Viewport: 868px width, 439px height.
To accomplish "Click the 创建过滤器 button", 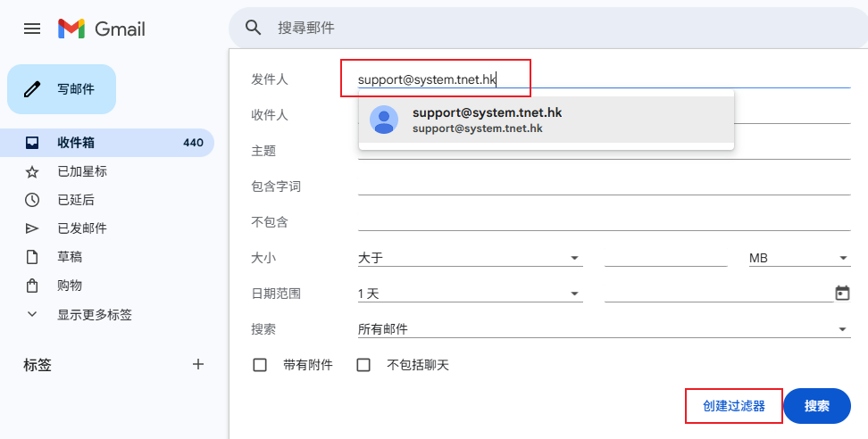I will click(734, 406).
